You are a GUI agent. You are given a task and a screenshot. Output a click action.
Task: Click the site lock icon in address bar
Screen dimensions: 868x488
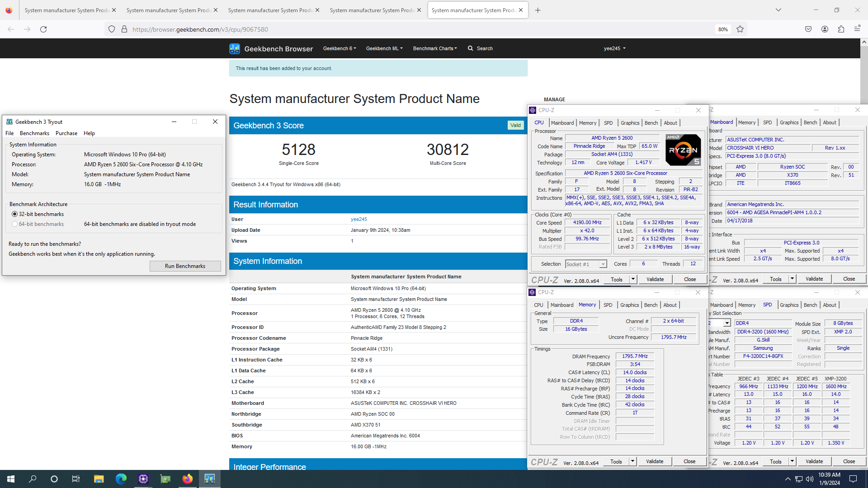click(124, 29)
